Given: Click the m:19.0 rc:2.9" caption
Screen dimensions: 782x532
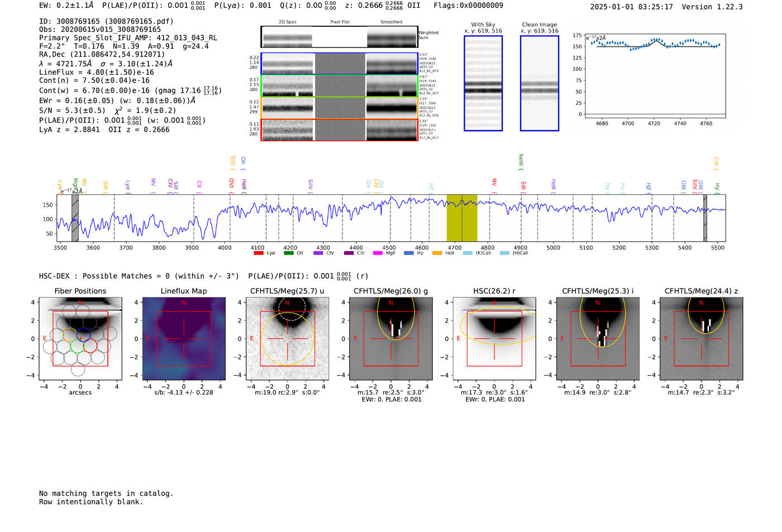Looking at the screenshot, I should pos(287,392).
